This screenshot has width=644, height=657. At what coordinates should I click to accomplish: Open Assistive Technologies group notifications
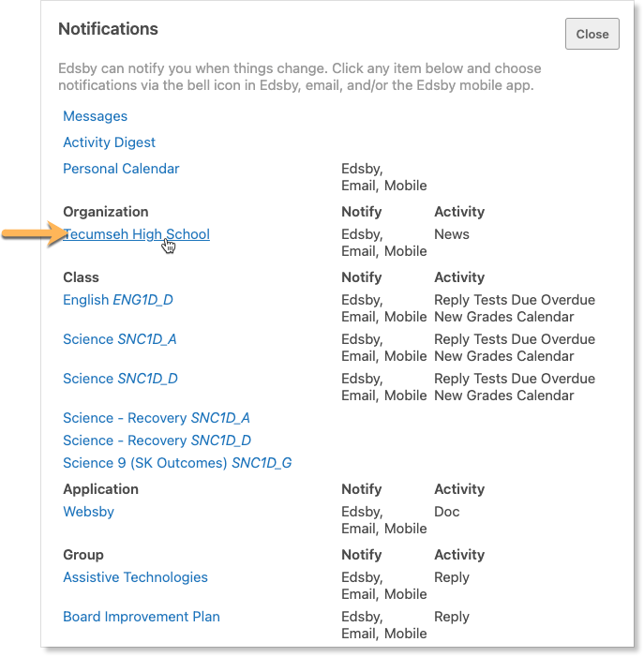135,577
